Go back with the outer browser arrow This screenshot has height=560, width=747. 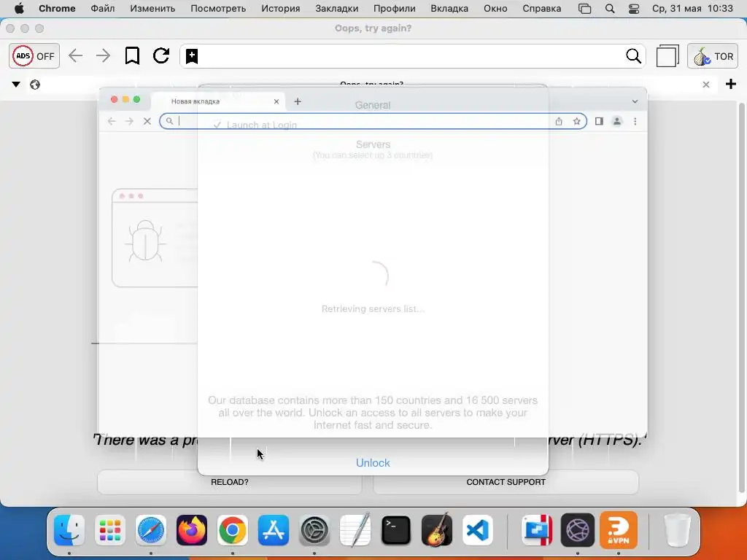pos(75,55)
